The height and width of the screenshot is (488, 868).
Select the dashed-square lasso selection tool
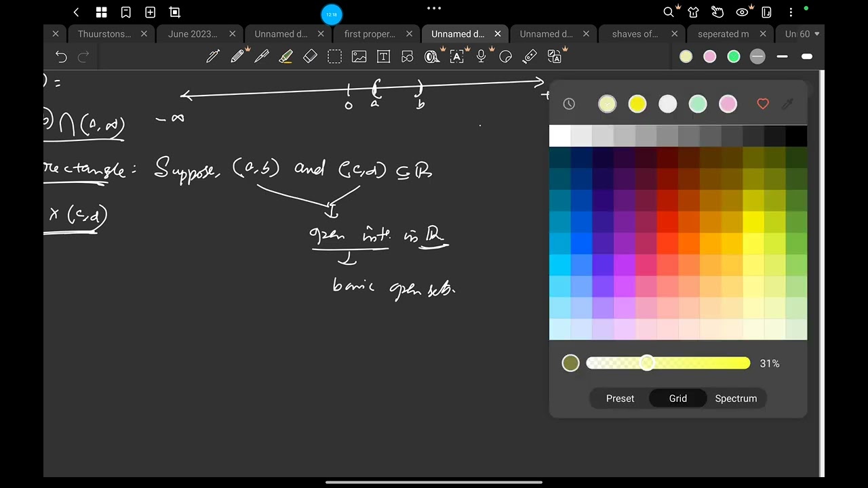(x=334, y=57)
